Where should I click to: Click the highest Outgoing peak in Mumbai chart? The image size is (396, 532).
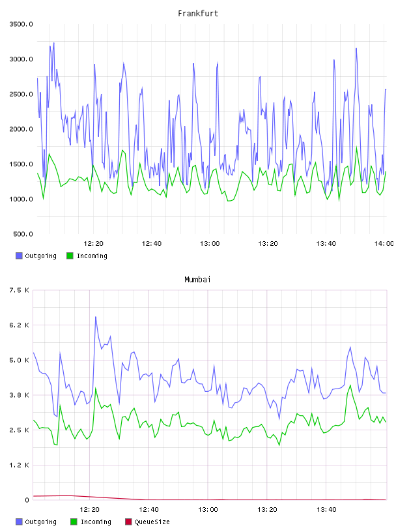(96, 317)
